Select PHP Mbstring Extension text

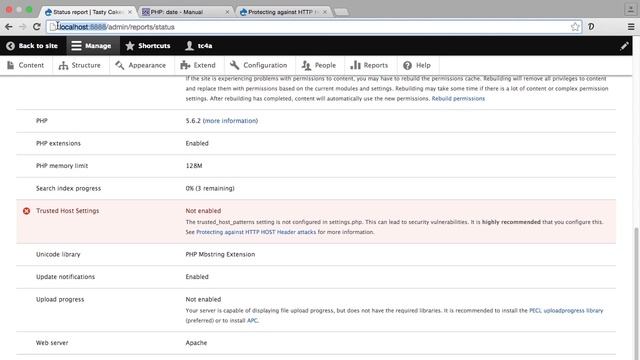[220, 254]
